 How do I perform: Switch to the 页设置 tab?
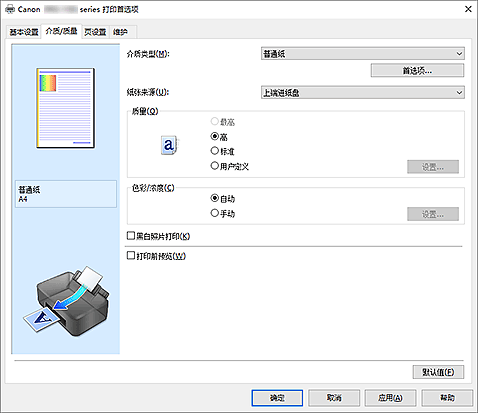point(95,32)
